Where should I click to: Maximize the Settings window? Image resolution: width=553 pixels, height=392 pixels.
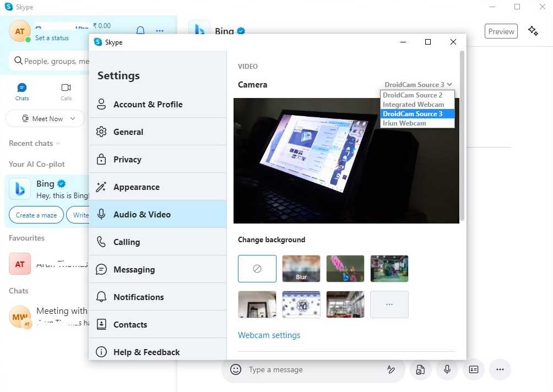428,42
